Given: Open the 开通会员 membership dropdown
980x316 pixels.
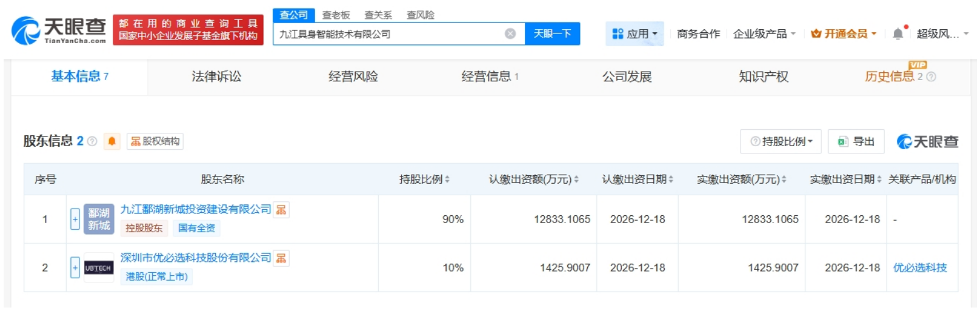Looking at the screenshot, I should tap(844, 34).
